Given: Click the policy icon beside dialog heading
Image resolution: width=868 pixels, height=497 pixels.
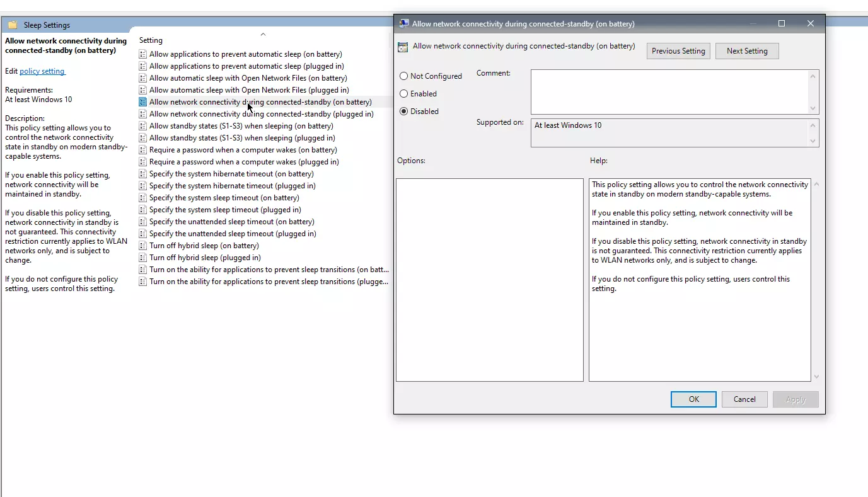Looking at the screenshot, I should coord(403,47).
